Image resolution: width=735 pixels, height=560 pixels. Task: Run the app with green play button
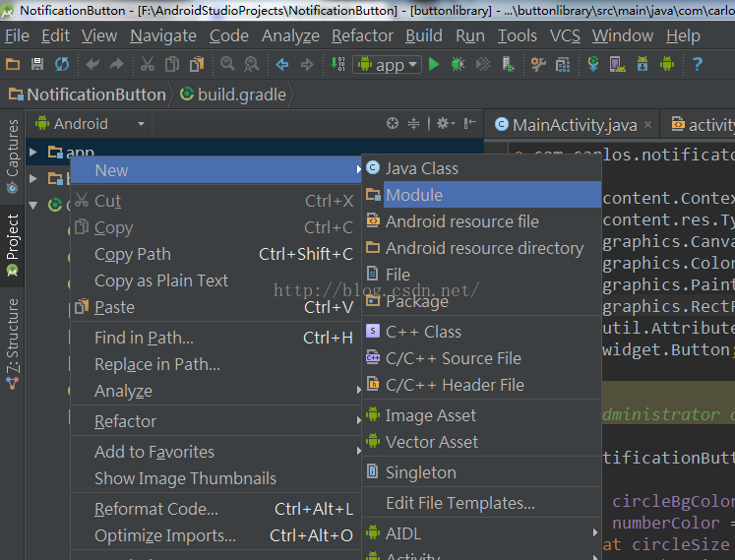coord(434,64)
